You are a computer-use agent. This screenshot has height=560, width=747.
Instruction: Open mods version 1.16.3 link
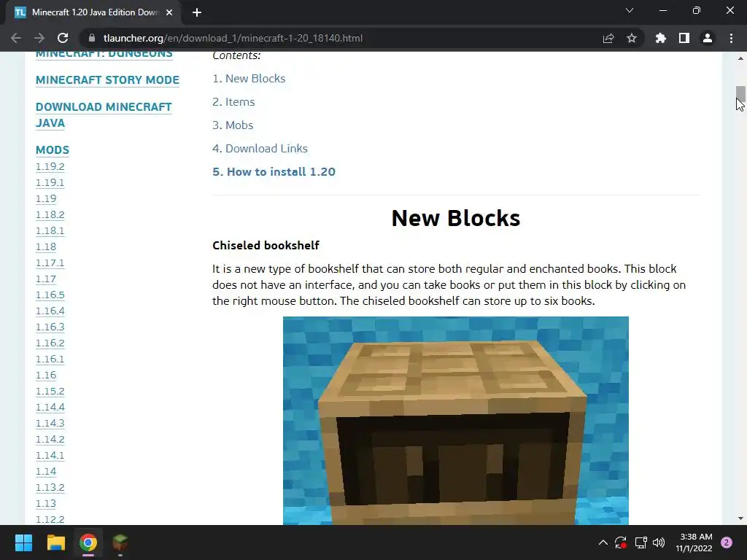(x=50, y=327)
